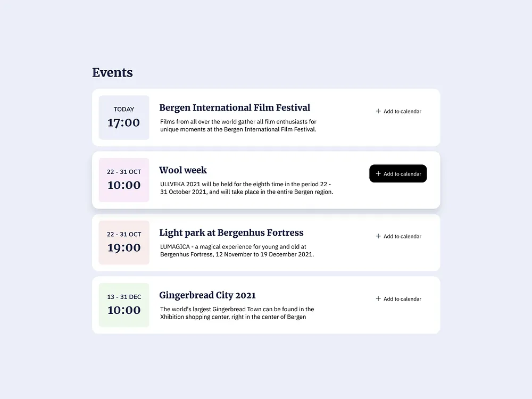Select the green 13 - 31 DEC date badge
This screenshot has height=399, width=532.
click(124, 305)
